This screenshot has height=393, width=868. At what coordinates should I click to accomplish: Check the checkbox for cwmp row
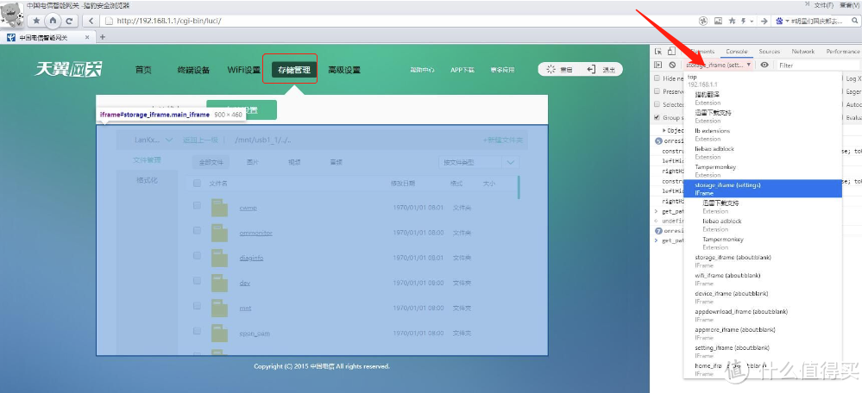click(x=197, y=206)
